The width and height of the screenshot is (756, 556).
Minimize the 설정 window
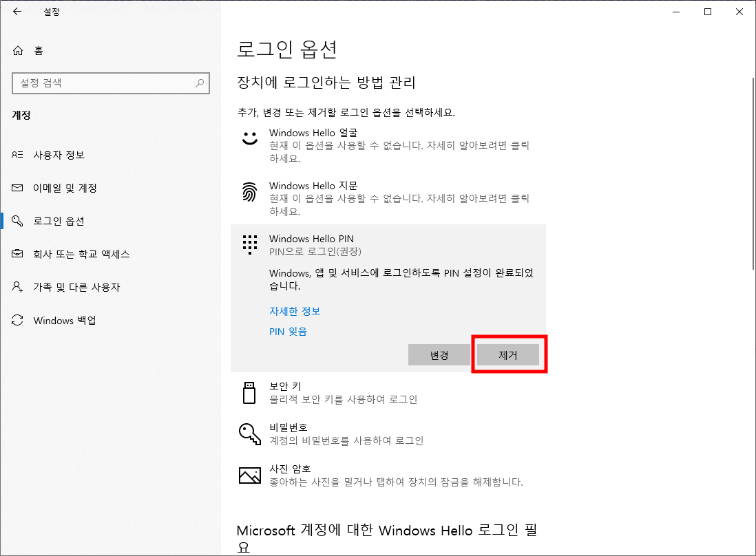[x=676, y=12]
